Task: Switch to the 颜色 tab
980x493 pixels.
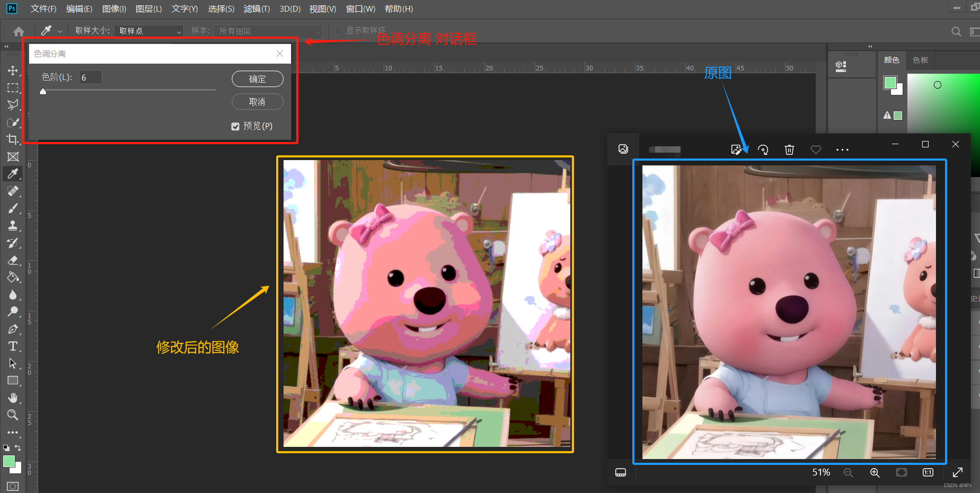Action: (x=891, y=60)
